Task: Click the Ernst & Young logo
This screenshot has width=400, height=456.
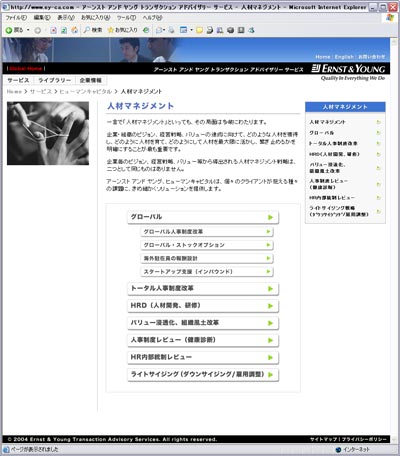Action: (x=348, y=69)
